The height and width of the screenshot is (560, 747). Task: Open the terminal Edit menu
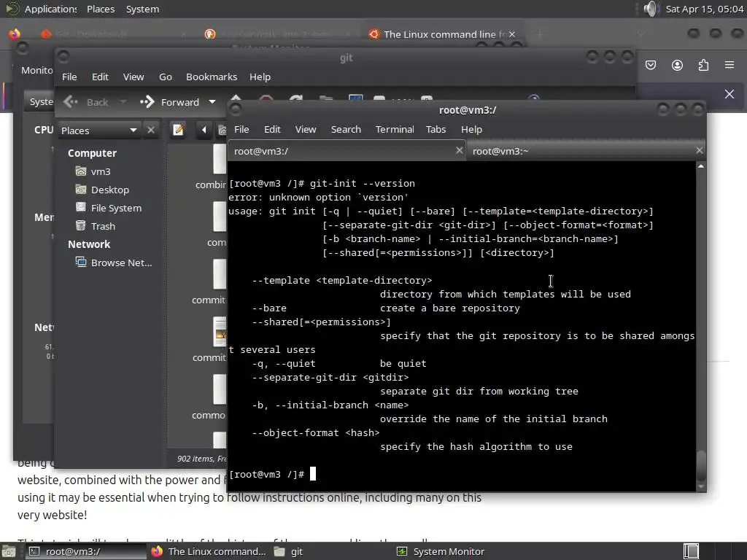coord(272,129)
